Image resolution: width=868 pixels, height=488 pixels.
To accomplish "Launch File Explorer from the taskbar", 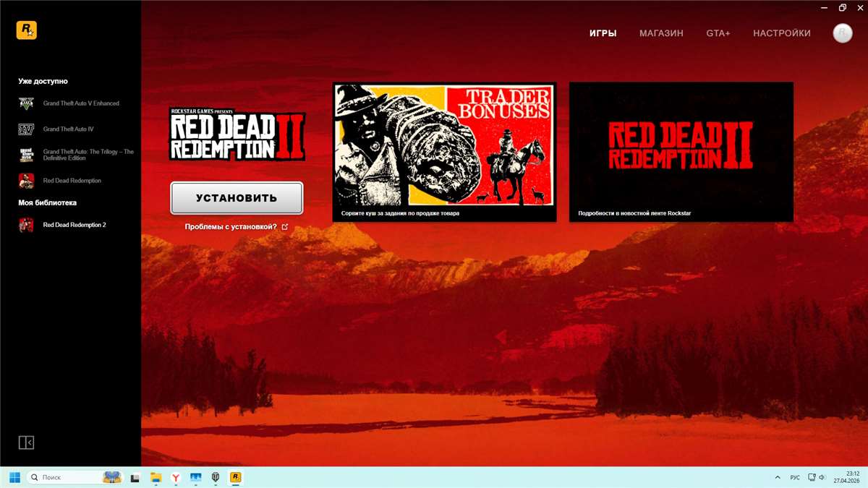I will point(155,478).
